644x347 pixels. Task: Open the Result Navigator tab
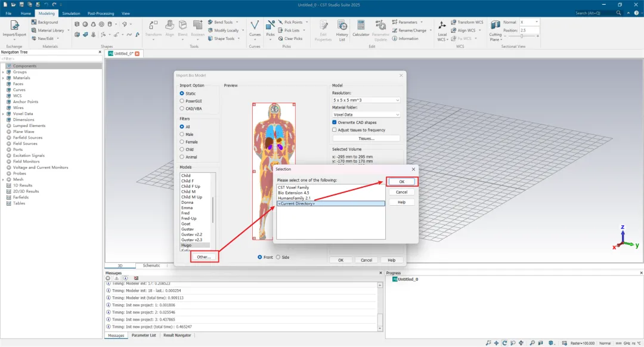177,336
